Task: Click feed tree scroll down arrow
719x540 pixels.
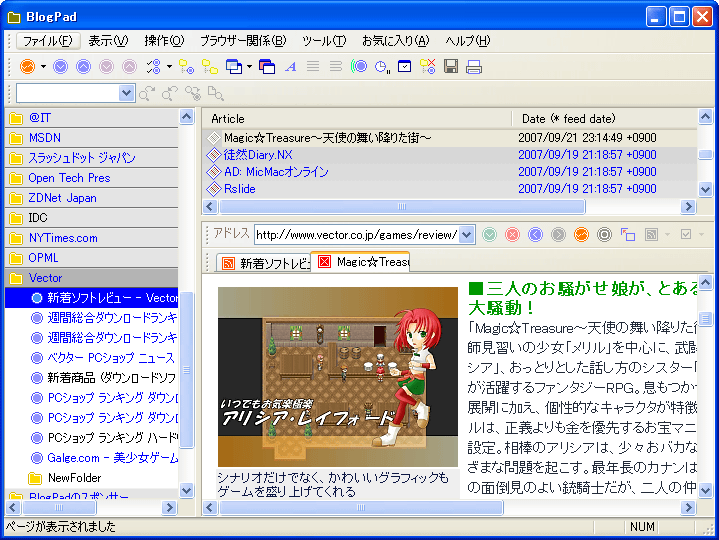Action: 187,490
